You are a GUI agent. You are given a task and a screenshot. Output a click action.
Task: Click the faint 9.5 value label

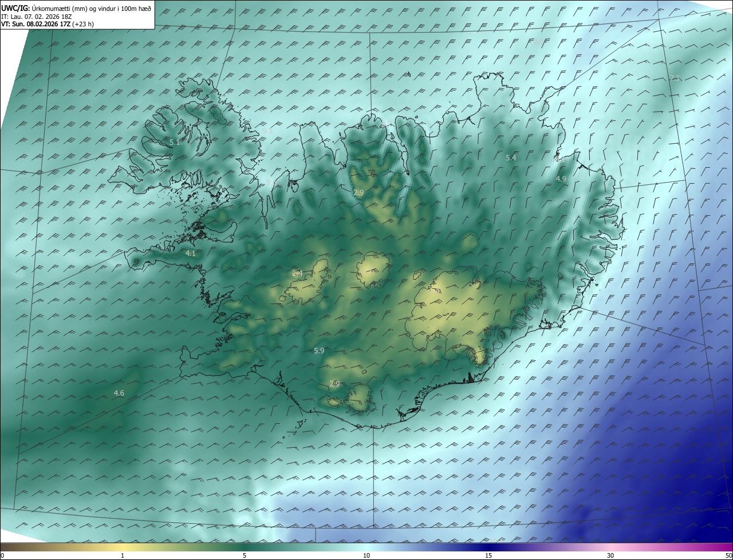coord(267,131)
